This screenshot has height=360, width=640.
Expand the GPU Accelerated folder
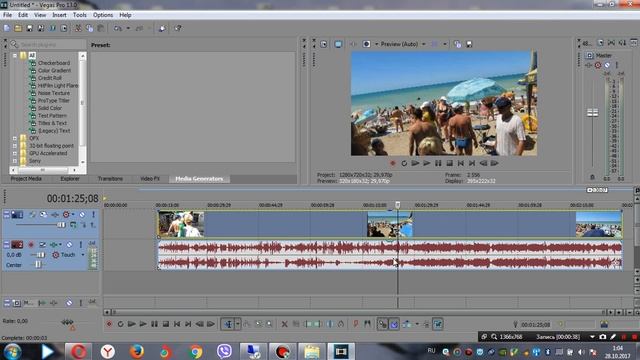(x=15, y=153)
